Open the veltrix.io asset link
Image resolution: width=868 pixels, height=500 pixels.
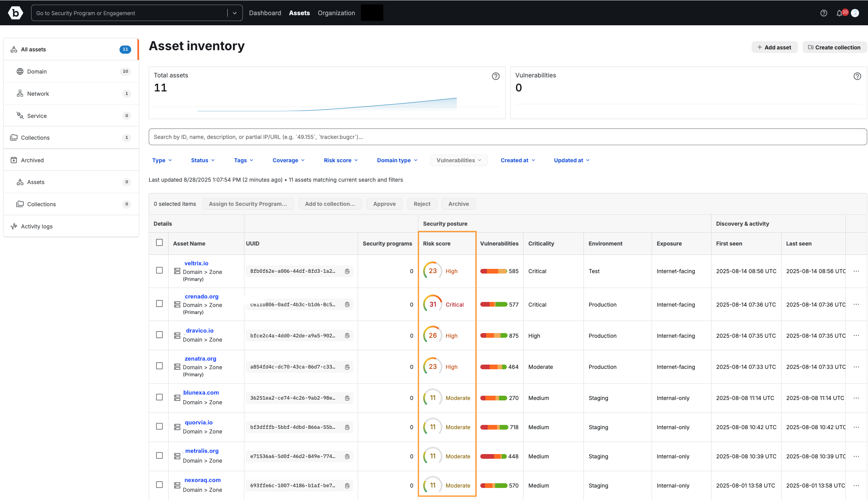click(x=196, y=263)
